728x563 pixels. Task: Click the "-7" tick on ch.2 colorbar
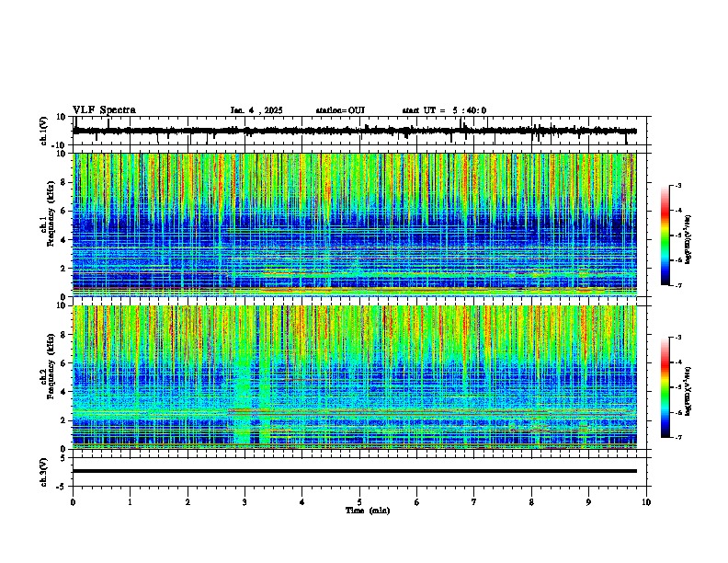677,437
